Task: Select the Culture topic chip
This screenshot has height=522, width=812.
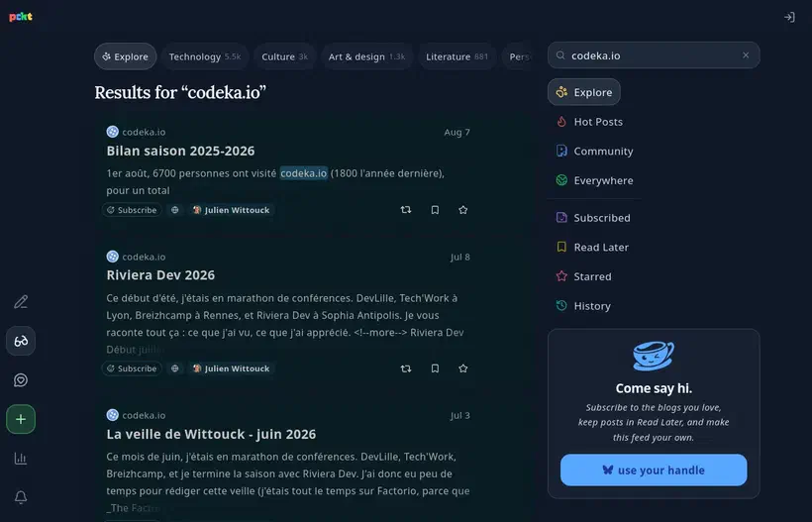Action: coord(285,56)
